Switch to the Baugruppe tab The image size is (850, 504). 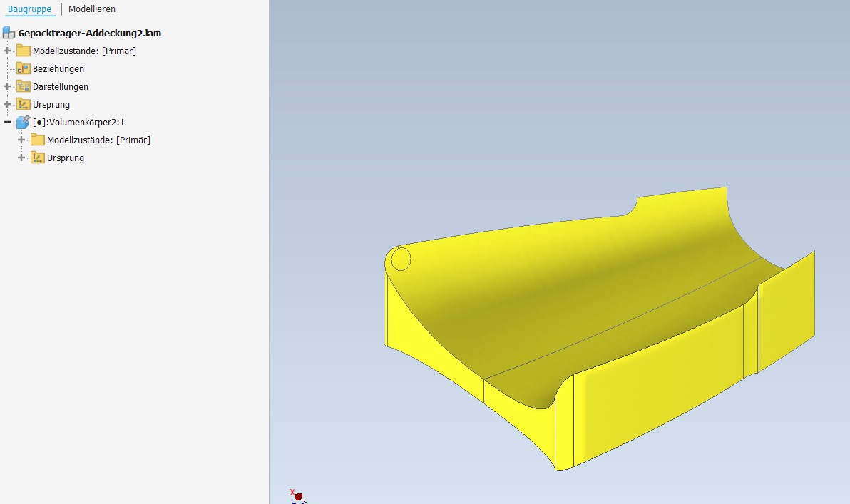click(30, 9)
